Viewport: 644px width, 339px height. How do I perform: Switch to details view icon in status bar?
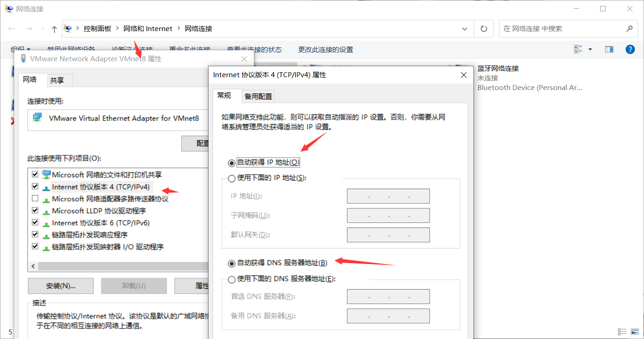(x=622, y=331)
